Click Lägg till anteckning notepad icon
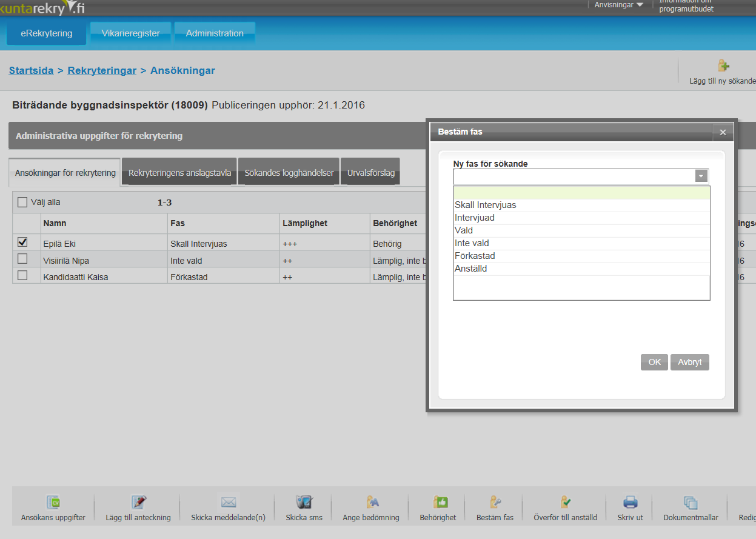Screen dimensions: 756x539 (138, 502)
